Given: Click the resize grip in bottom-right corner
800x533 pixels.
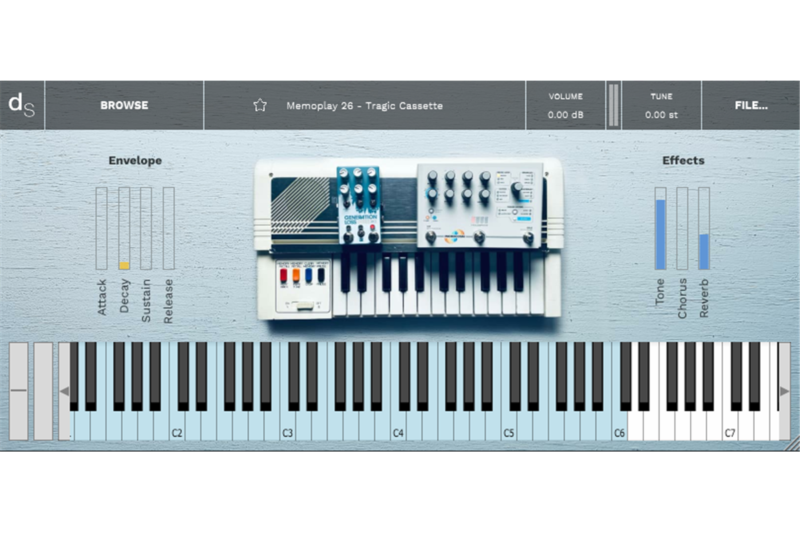Looking at the screenshot, I should click(791, 443).
